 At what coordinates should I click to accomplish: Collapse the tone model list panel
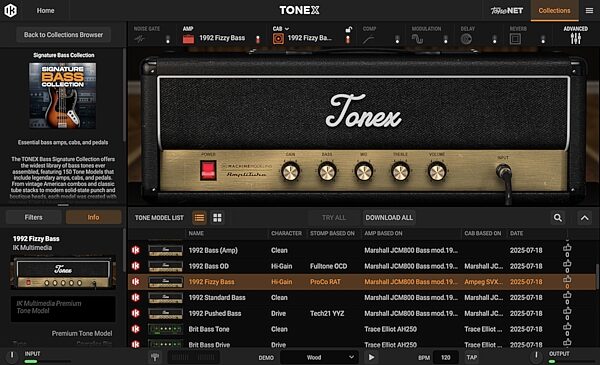point(585,218)
